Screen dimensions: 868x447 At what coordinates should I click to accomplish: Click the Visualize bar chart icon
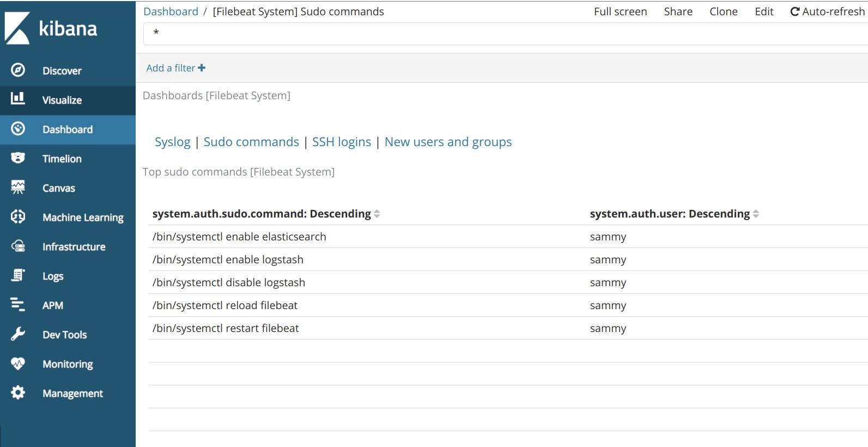point(18,98)
